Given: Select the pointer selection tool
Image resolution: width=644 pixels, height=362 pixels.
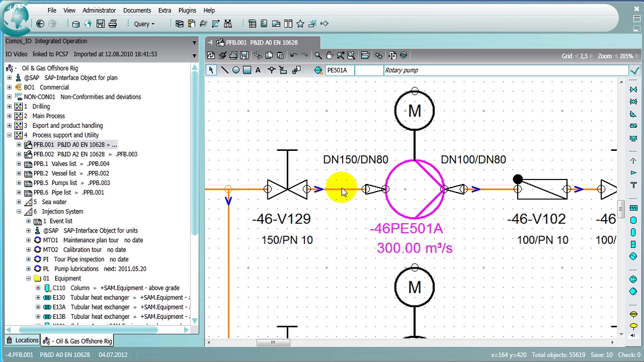Looking at the screenshot, I should 211,70.
